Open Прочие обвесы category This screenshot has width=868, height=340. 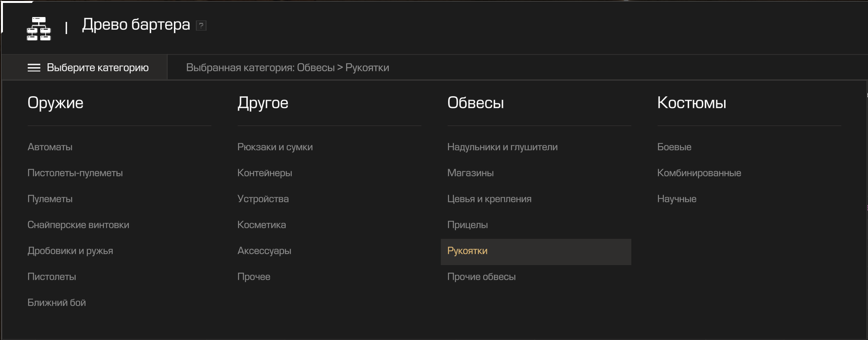481,277
